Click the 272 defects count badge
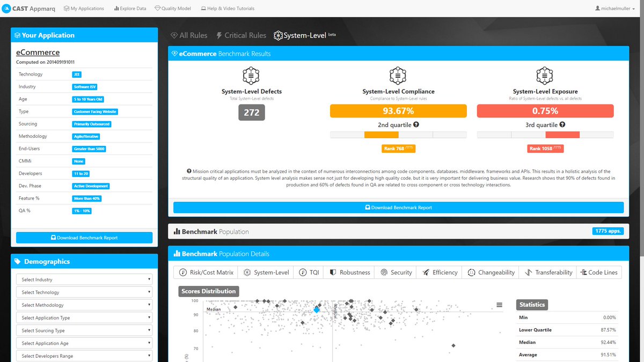Image resolution: width=644 pixels, height=362 pixels. click(252, 112)
